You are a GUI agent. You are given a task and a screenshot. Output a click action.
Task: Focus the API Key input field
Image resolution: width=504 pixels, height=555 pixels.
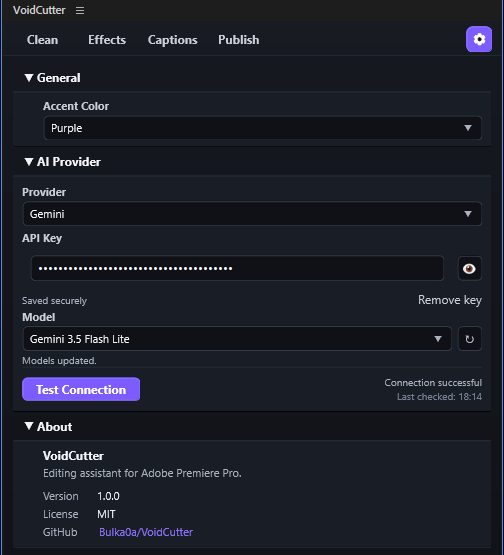pos(237,268)
